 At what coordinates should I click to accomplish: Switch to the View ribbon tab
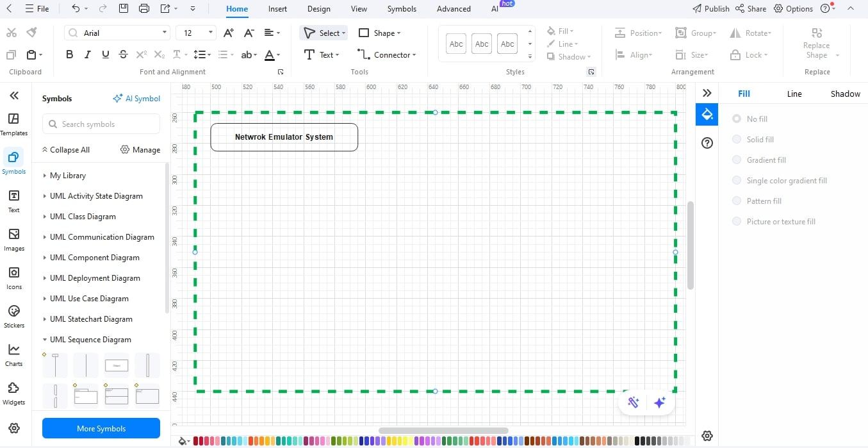pyautogui.click(x=359, y=9)
